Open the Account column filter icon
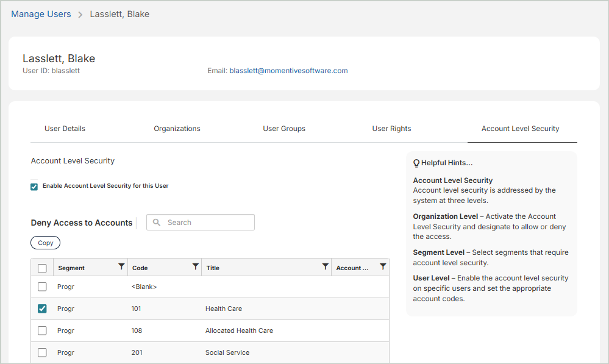 click(382, 266)
